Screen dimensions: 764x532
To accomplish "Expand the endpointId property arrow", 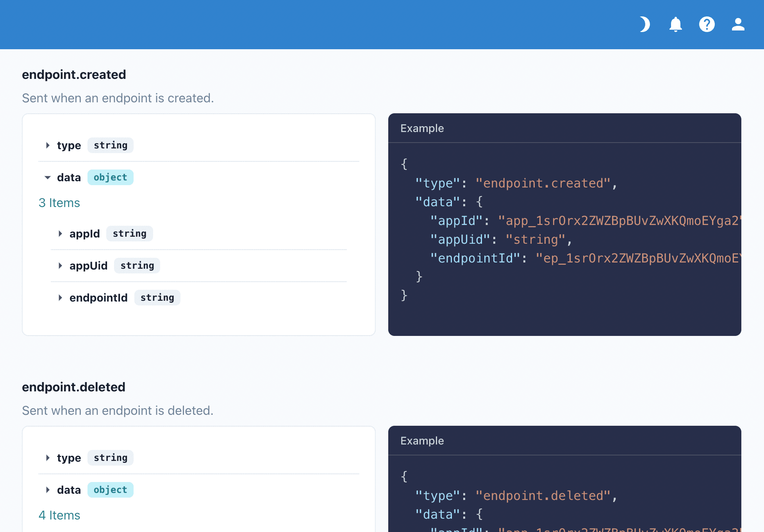I will coord(60,298).
